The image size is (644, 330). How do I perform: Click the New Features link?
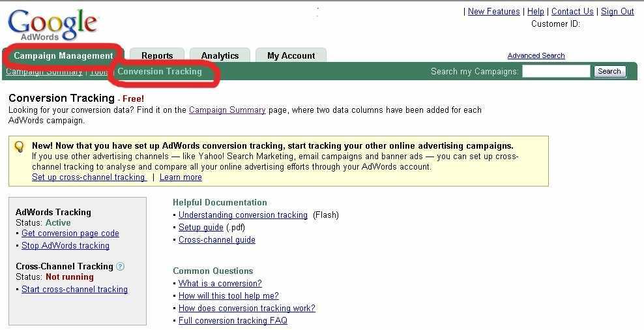click(x=493, y=11)
